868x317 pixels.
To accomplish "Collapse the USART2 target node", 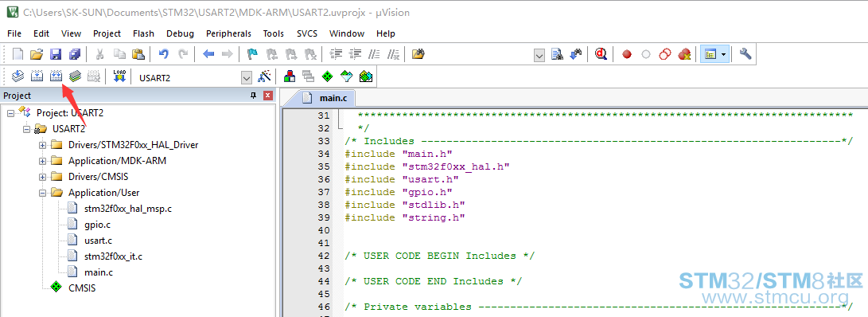I will 26,129.
